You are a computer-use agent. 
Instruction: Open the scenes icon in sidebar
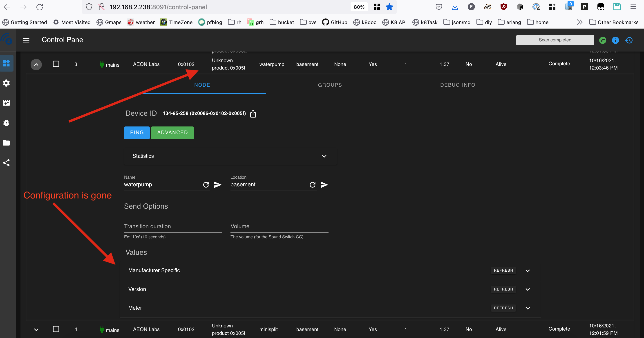pos(6,103)
